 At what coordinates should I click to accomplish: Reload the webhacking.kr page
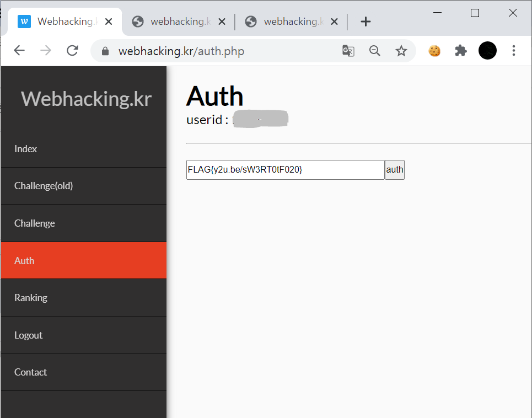[72, 51]
